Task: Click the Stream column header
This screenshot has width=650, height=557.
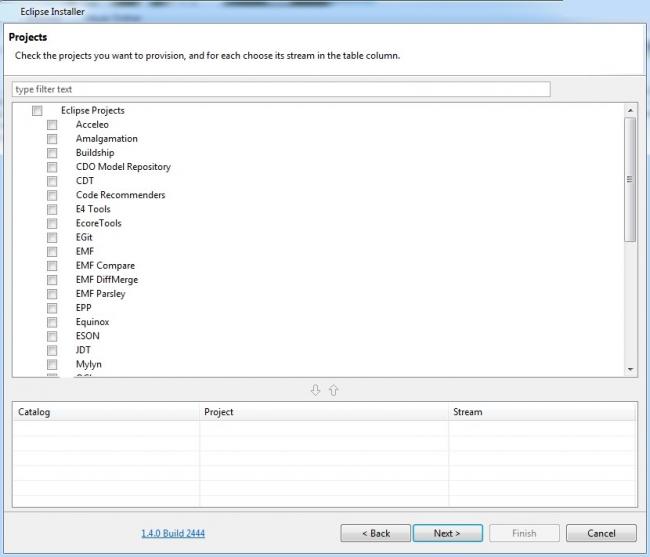Action: (543, 412)
